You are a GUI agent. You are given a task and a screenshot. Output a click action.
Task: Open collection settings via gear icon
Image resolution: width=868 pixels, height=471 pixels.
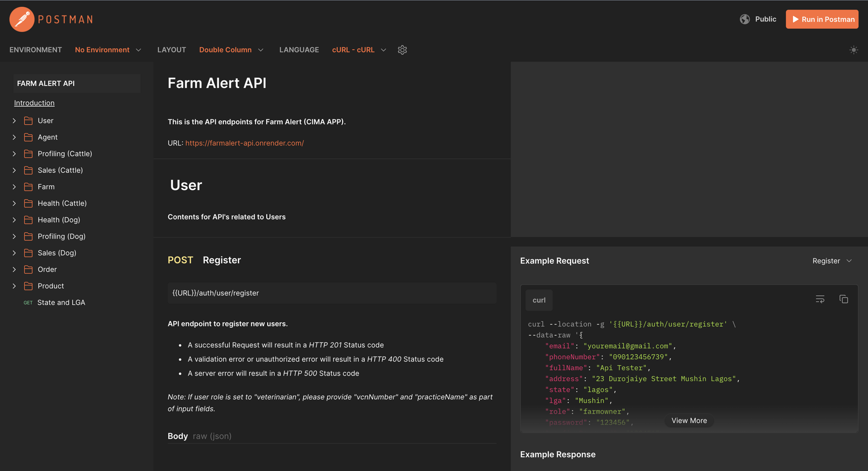coord(402,50)
